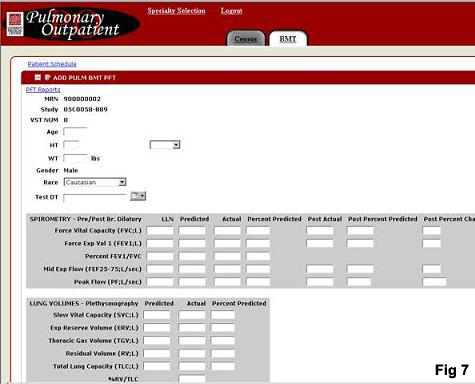Click the FEV1 Post Actual input field
The width and height of the screenshot is (475, 384).
[320, 243]
